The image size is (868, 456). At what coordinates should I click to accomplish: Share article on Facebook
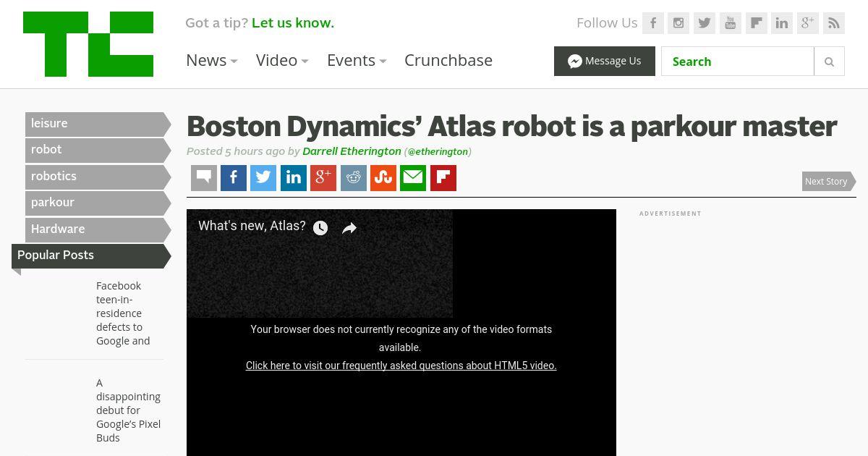tap(234, 178)
